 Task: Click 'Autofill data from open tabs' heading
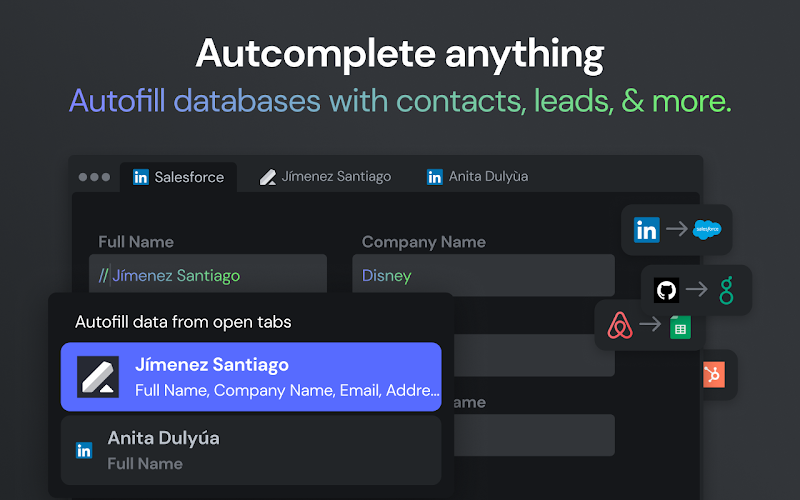[183, 322]
